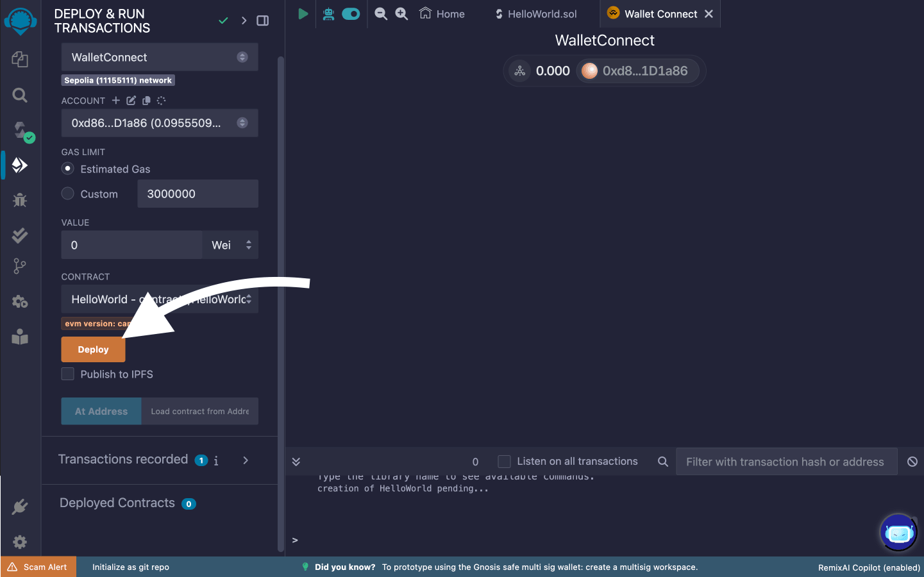This screenshot has width=924, height=577.
Task: Click the RemixAI robot assistant icon
Action: tap(898, 532)
